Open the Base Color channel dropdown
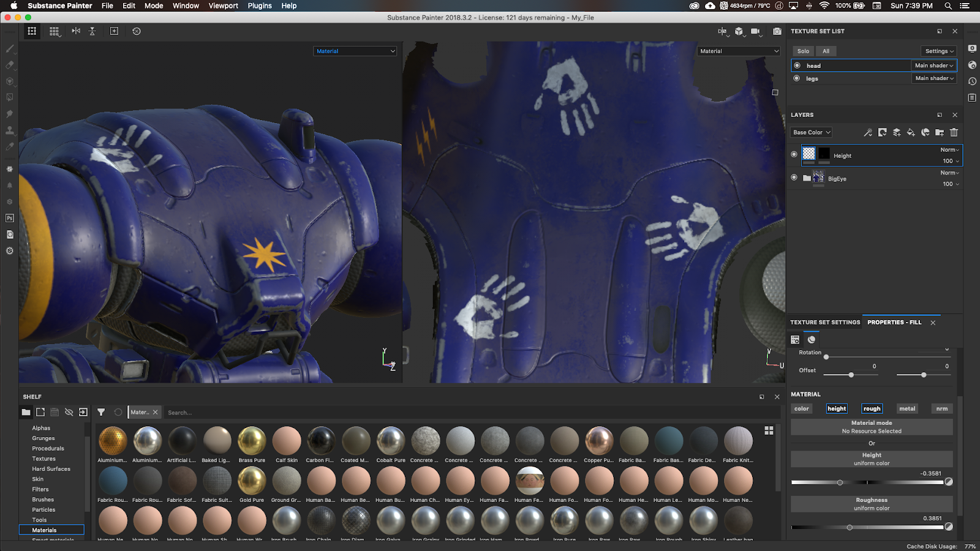The width and height of the screenshot is (980, 551). coord(812,132)
